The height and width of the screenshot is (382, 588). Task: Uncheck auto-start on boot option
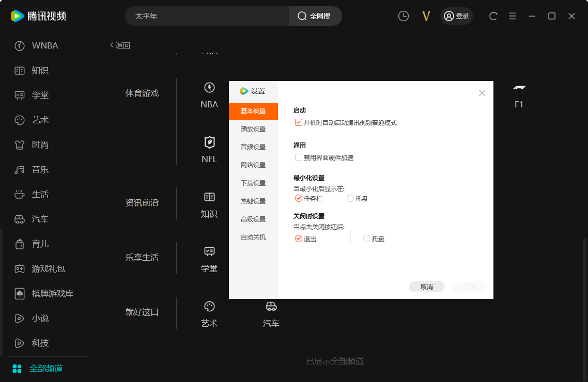(x=298, y=122)
